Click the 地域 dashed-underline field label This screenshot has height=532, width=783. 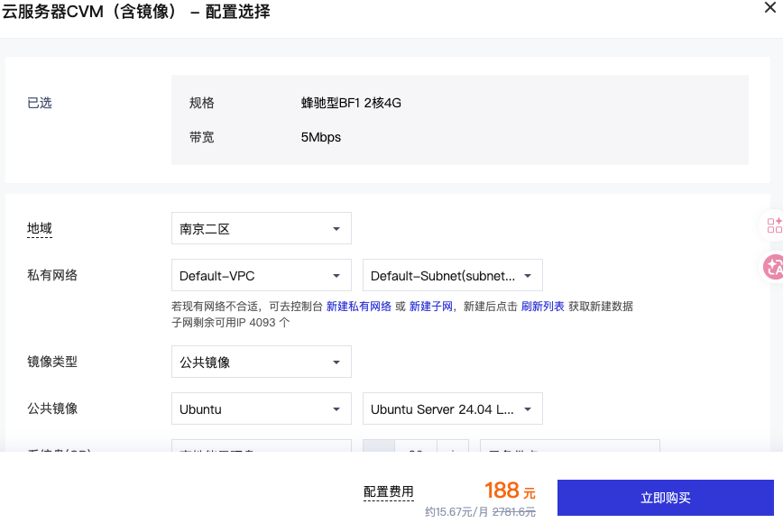point(40,229)
